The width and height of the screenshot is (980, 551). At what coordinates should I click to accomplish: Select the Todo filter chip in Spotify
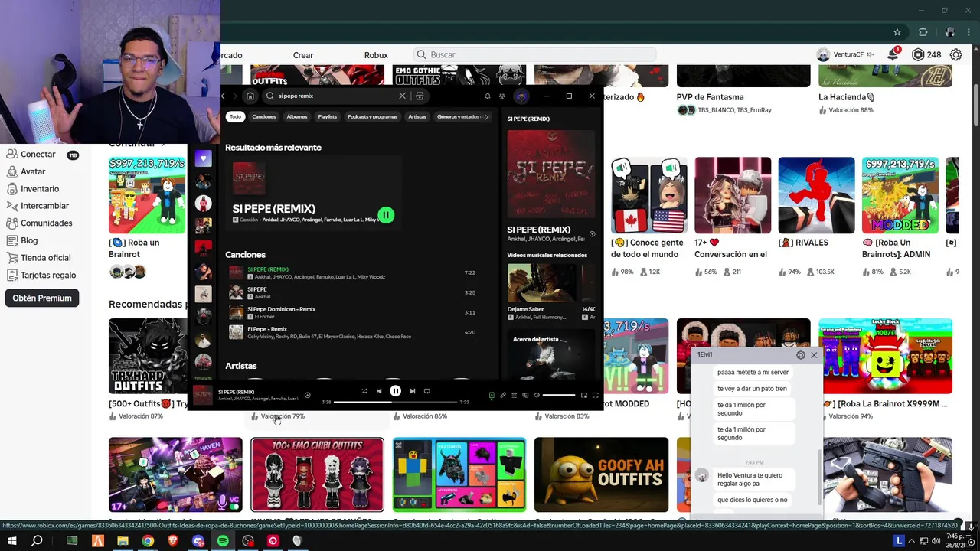[x=235, y=117]
